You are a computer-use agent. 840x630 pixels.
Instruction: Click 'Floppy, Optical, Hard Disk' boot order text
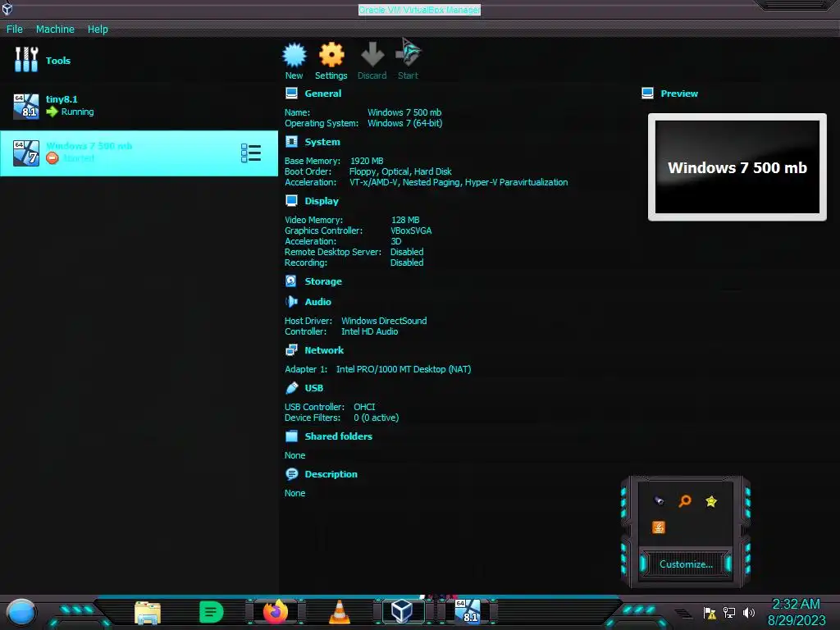[400, 171]
